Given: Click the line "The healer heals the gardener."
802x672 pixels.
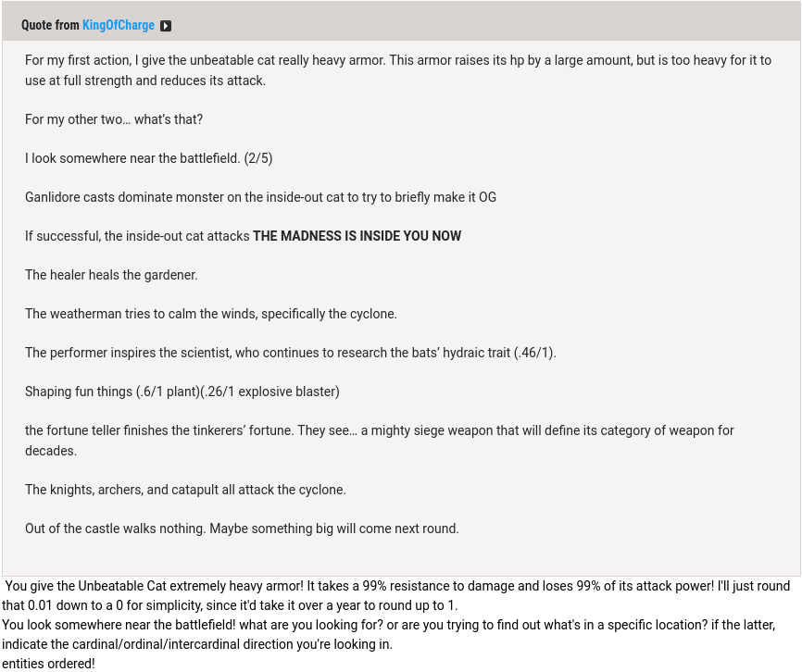Looking at the screenshot, I should coord(111,275).
